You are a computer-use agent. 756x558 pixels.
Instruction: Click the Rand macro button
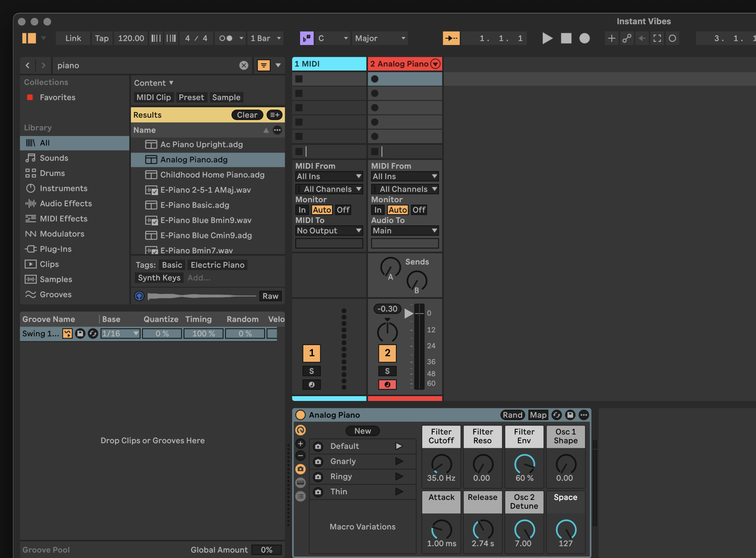(513, 415)
